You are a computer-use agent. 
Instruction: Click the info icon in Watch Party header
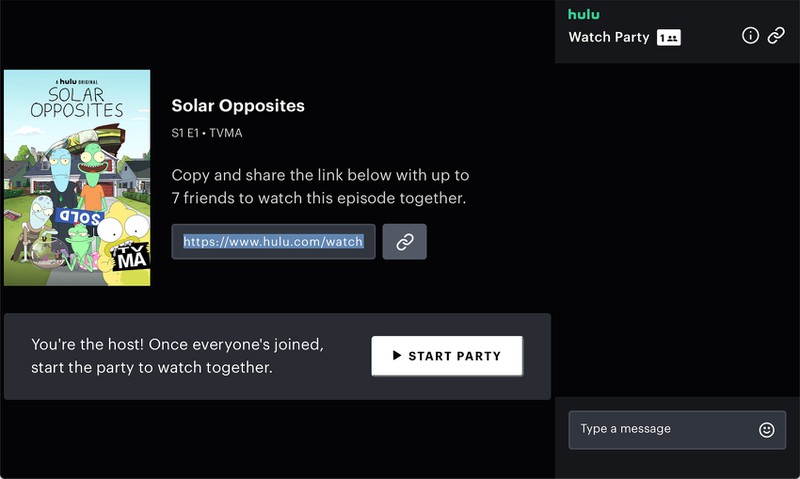coord(750,36)
